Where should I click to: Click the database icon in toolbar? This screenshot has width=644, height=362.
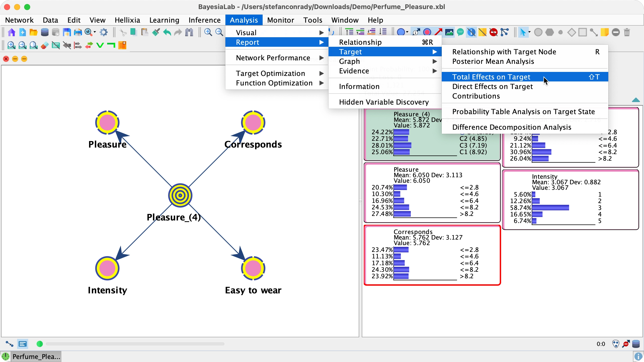[x=45, y=32]
